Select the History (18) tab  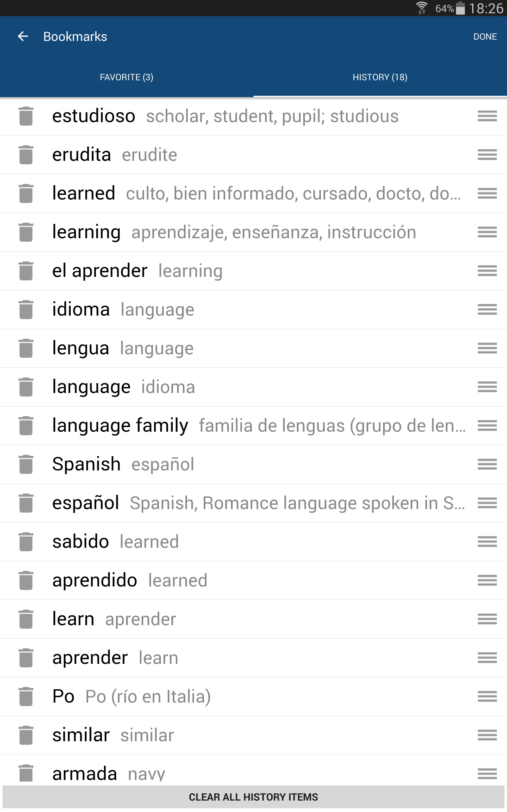coord(380,77)
